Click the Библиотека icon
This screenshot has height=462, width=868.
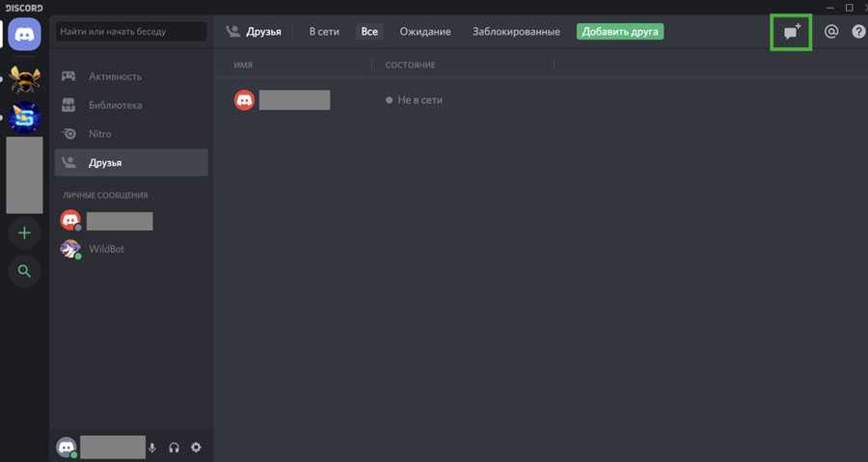[x=68, y=104]
